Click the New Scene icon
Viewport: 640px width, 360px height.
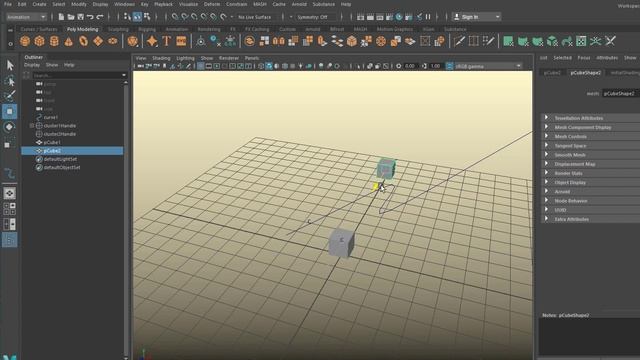coord(61,17)
